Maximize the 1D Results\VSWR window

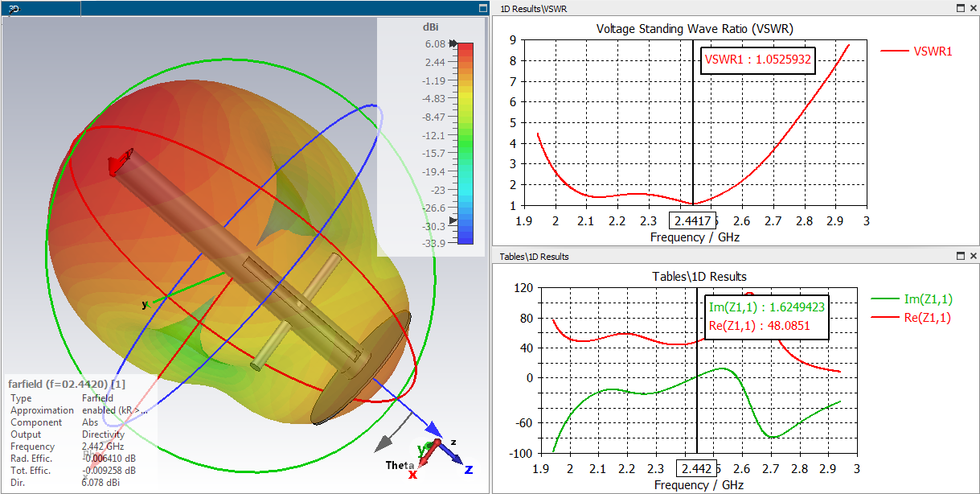(x=961, y=8)
